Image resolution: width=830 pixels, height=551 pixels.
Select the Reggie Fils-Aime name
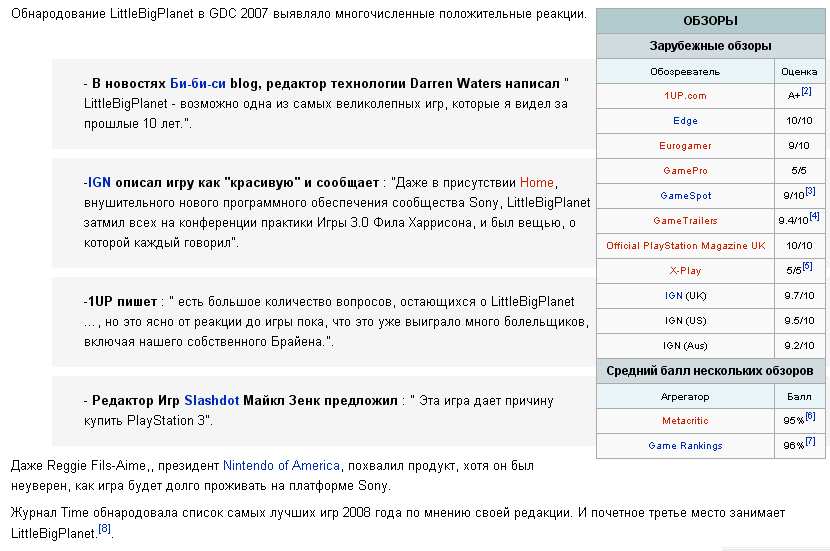point(97,465)
